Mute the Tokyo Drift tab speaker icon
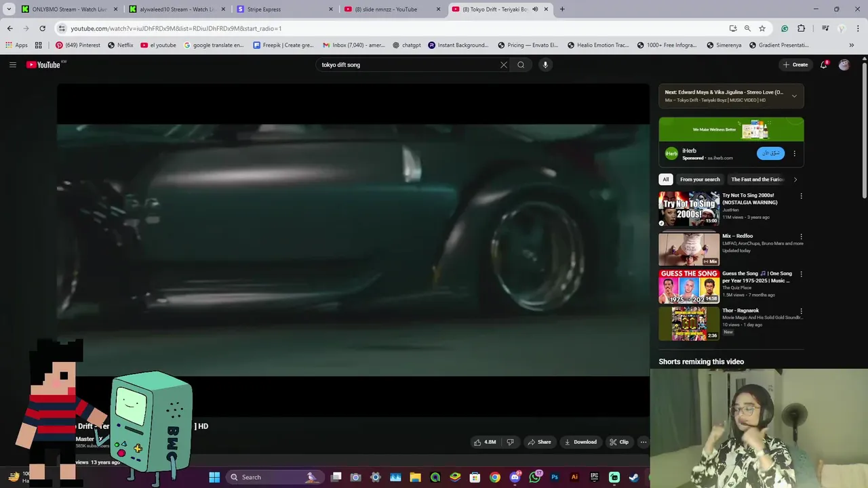868x488 pixels. 535,9
